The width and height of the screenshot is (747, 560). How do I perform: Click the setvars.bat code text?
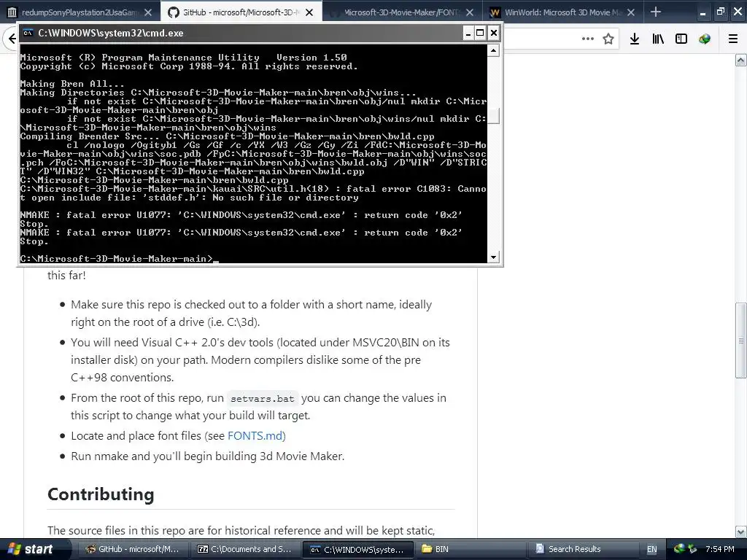pos(263,399)
